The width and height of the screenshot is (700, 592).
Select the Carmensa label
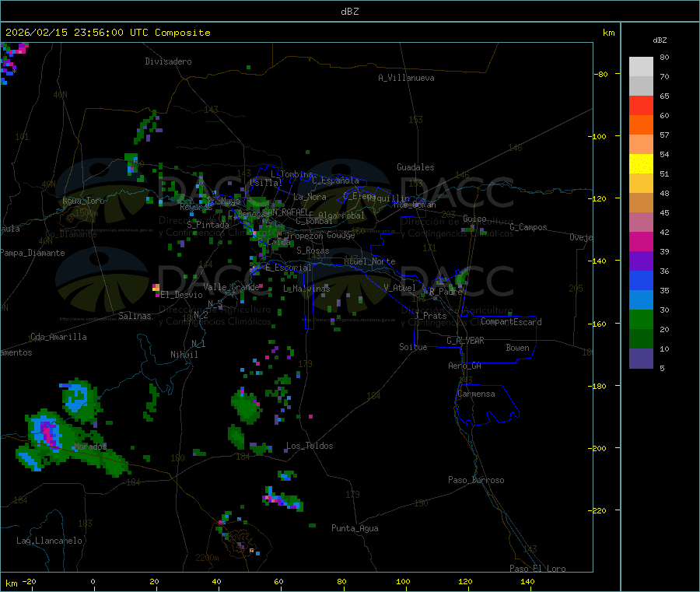tap(476, 394)
